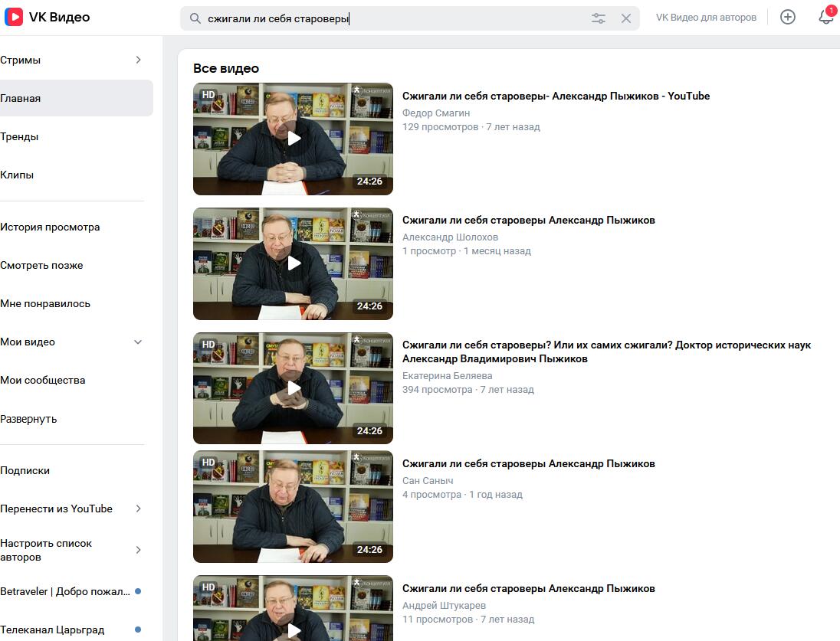The width and height of the screenshot is (840, 641).
Task: Open Подписки section
Action: tap(25, 471)
